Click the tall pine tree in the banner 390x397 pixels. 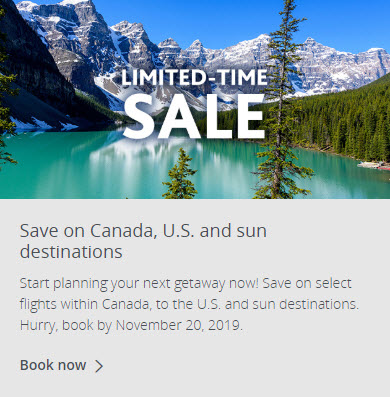(x=281, y=100)
